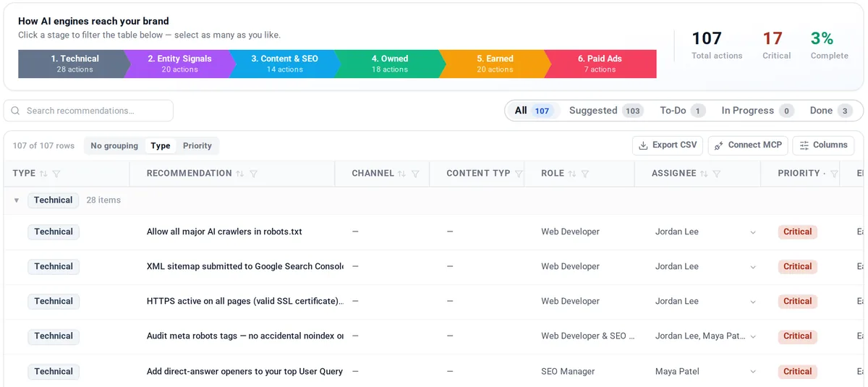
Task: Switch to the Suggested tab
Action: 605,111
